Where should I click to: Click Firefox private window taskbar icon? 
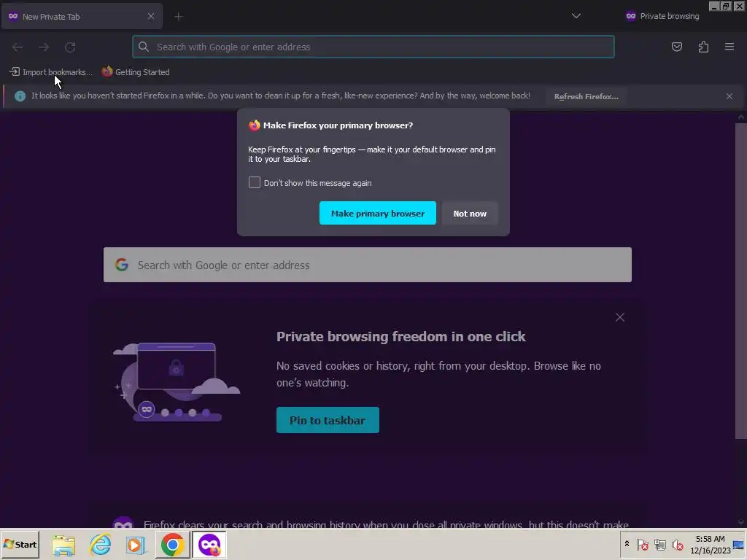pyautogui.click(x=209, y=545)
